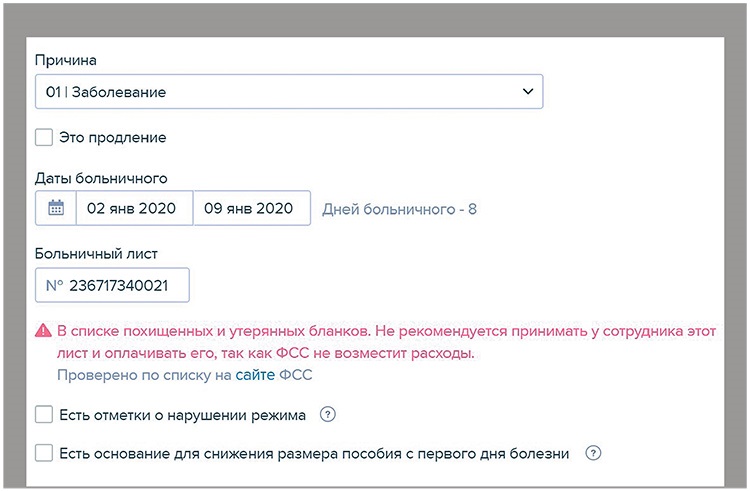Click the chevron arrow in Причина combo box
This screenshot has height=491, width=750.
pyautogui.click(x=528, y=91)
